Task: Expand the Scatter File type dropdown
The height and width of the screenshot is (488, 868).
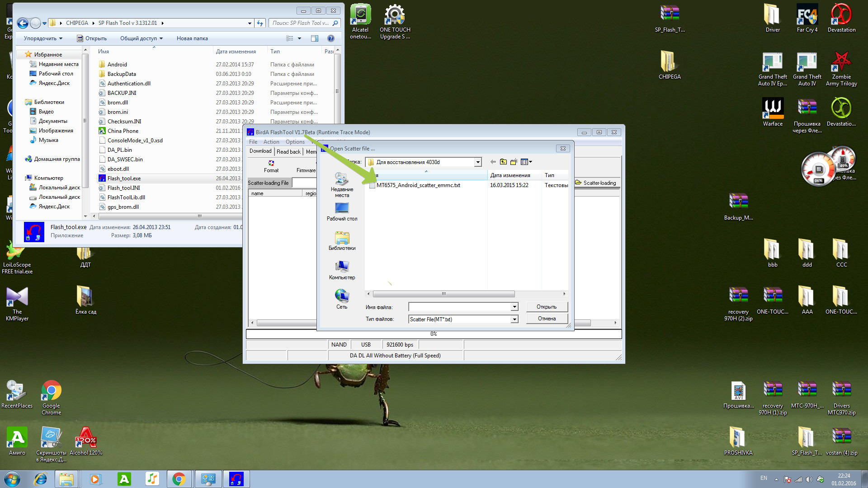Action: pos(514,319)
